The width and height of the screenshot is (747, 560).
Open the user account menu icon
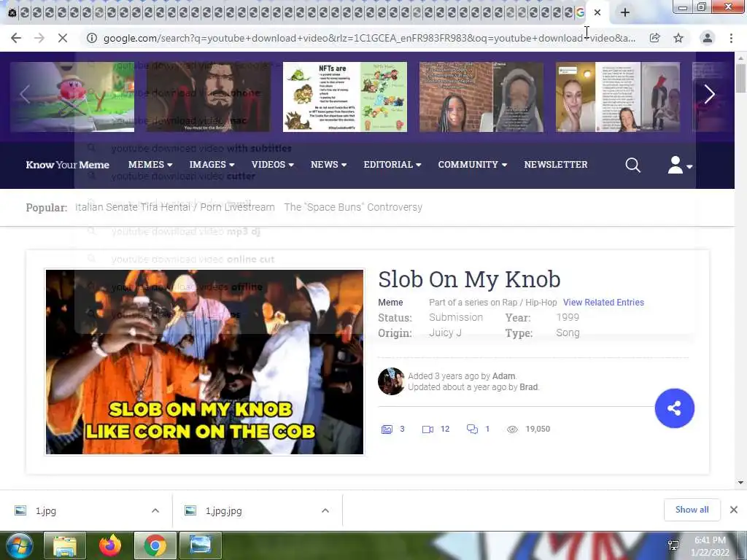point(679,166)
